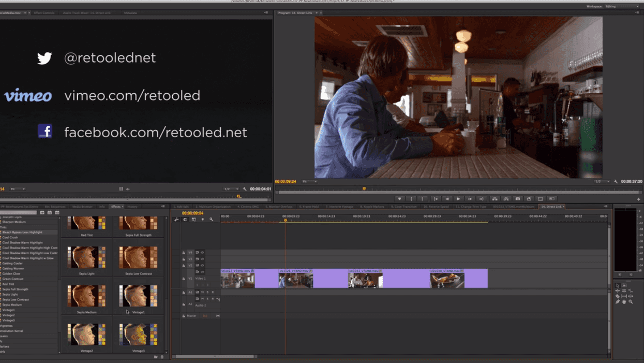Export frame with camera icon
Image resolution: width=644 pixels, height=363 pixels.
[x=517, y=199]
